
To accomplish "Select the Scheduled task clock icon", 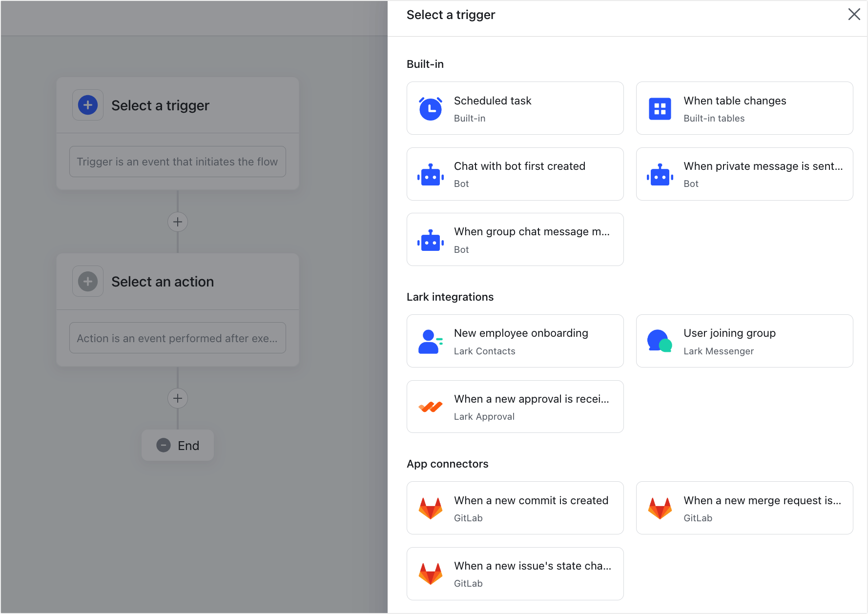I will 430,108.
